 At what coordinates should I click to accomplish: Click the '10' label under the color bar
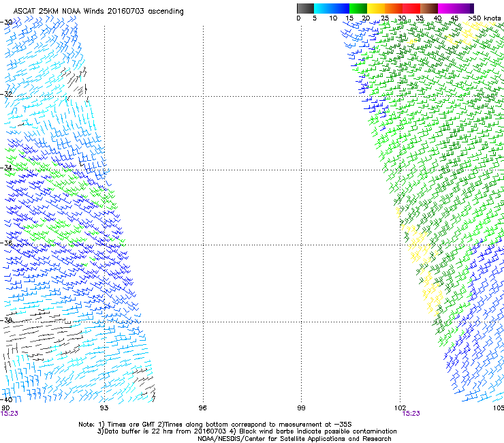click(x=333, y=18)
